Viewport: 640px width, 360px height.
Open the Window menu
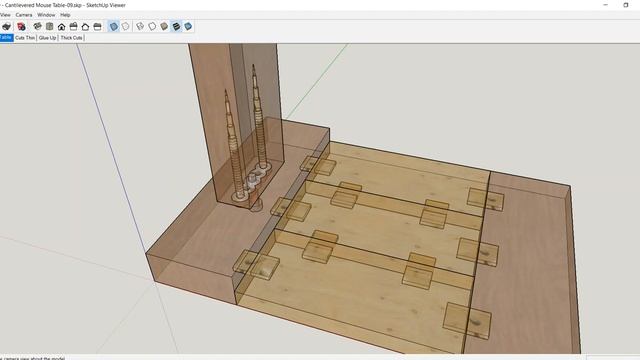click(x=46, y=15)
